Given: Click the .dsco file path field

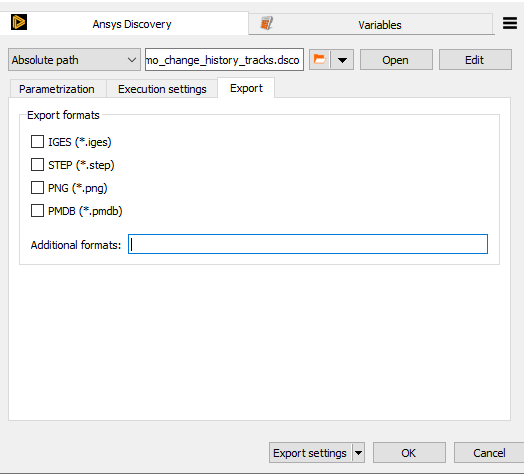Looking at the screenshot, I should 224,60.
